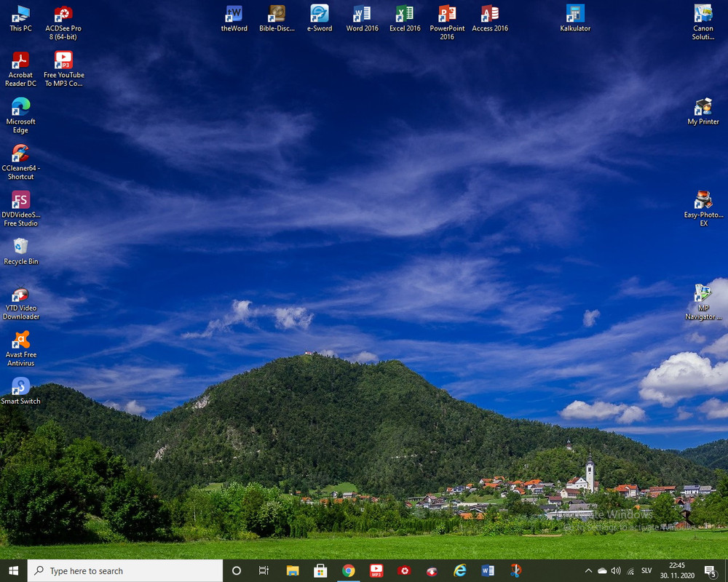The height and width of the screenshot is (582, 728).
Task: Open the scissors tool icon on the taskbar
Action: pyautogui.click(x=515, y=570)
